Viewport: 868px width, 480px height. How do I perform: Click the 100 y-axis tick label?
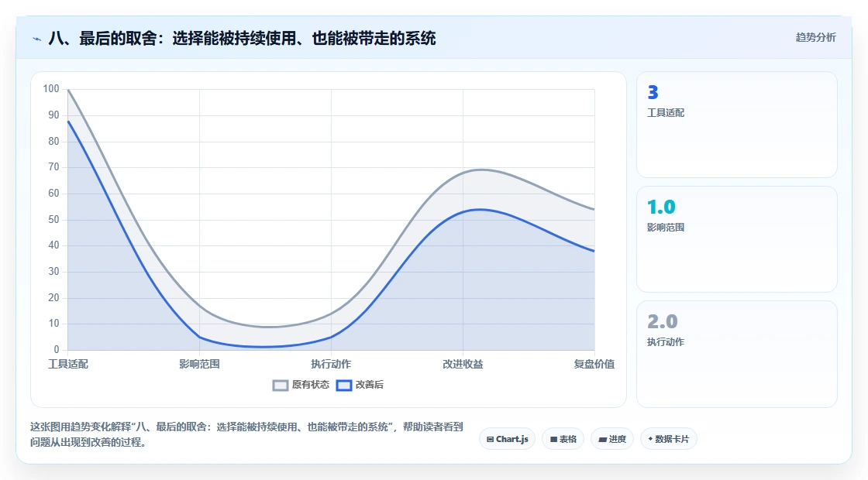tap(51, 89)
